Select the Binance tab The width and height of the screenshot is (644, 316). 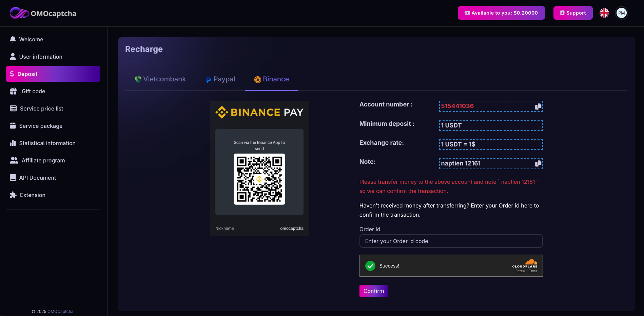[272, 79]
